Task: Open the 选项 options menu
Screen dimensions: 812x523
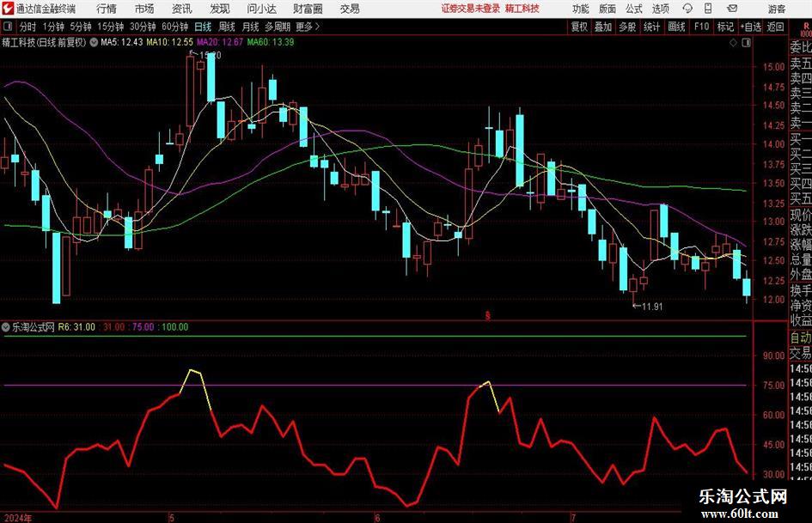Action: (x=660, y=9)
